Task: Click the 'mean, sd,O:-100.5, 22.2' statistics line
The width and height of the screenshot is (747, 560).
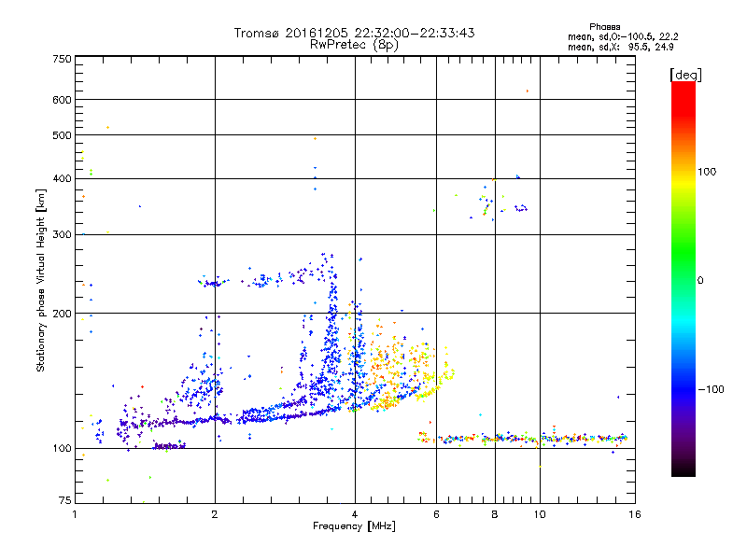Action: click(x=623, y=36)
